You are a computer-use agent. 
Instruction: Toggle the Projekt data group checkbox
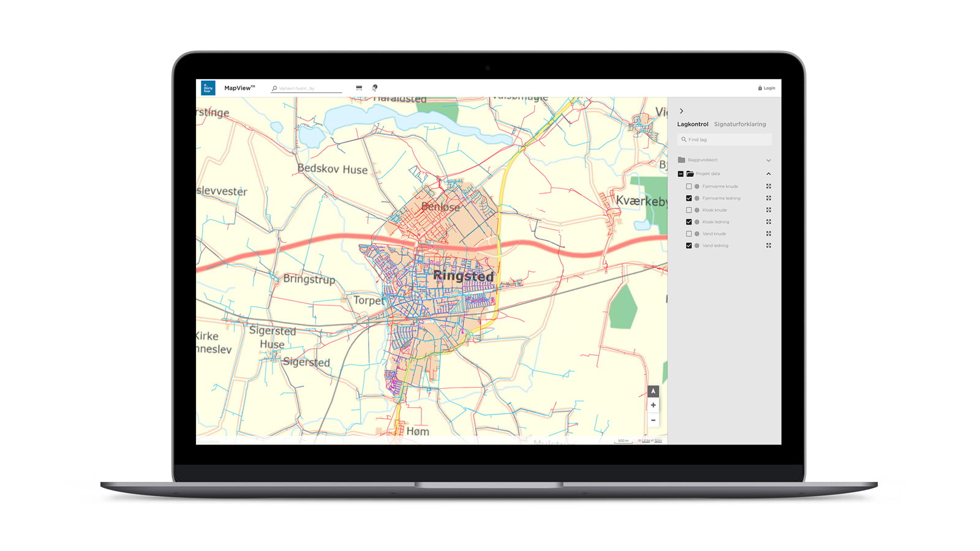pos(680,174)
